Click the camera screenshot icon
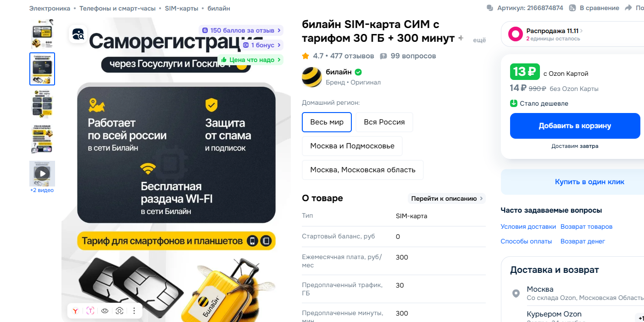644x322 pixels. [x=119, y=311]
